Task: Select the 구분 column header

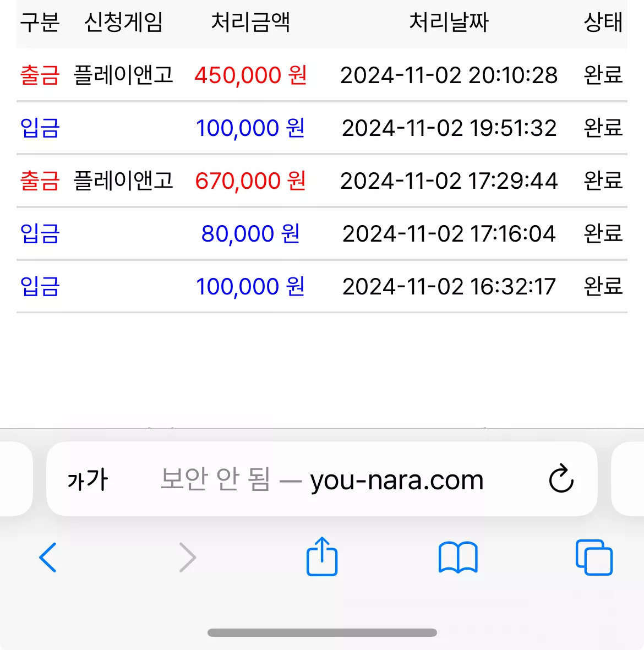Action: [x=40, y=23]
